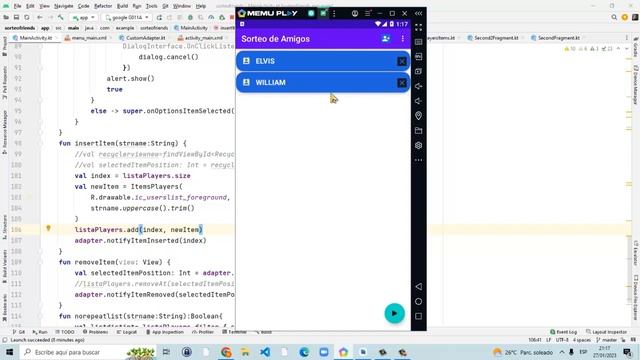Expand the app run configuration dropdown
This screenshot has width=640, height=360.
(x=83, y=18)
